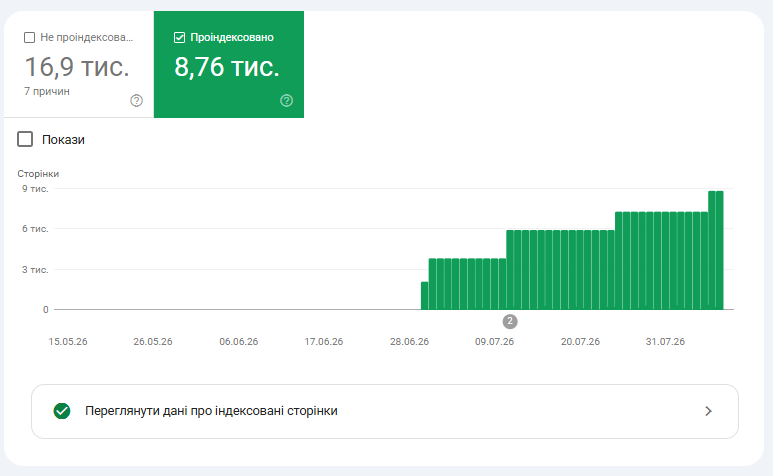The height and width of the screenshot is (476, 773).
Task: Click the 7 причин label
Action: (x=47, y=92)
